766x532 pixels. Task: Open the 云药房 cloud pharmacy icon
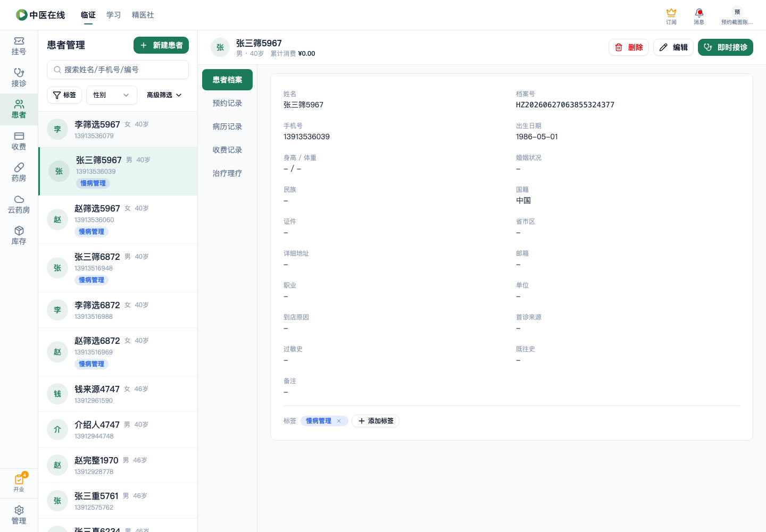point(19,205)
